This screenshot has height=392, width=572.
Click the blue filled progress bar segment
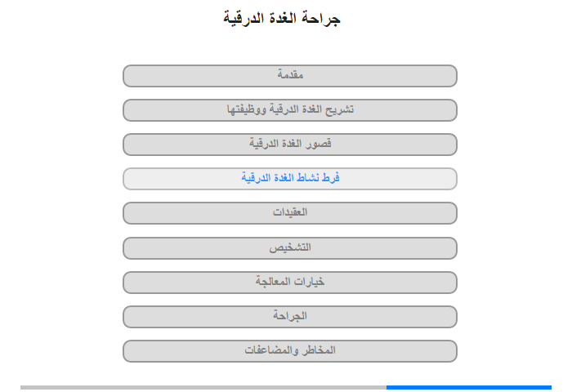(469, 387)
